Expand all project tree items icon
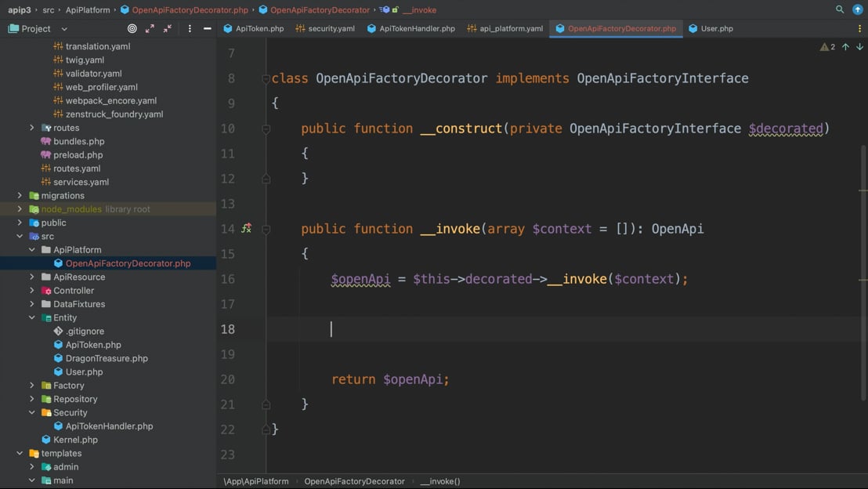Screen dimensions: 868x489 [x=150, y=28]
